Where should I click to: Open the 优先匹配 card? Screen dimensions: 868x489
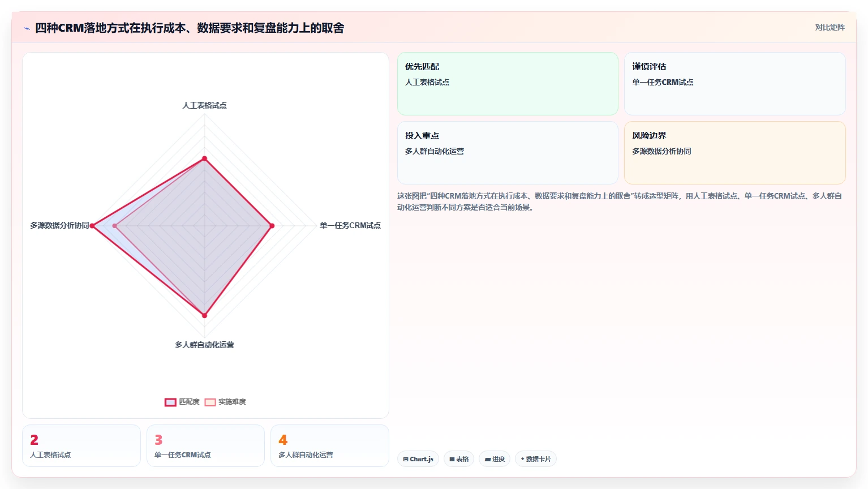pos(508,84)
